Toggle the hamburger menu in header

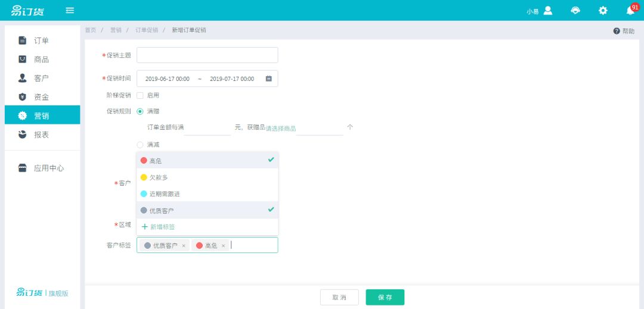pyautogui.click(x=70, y=10)
